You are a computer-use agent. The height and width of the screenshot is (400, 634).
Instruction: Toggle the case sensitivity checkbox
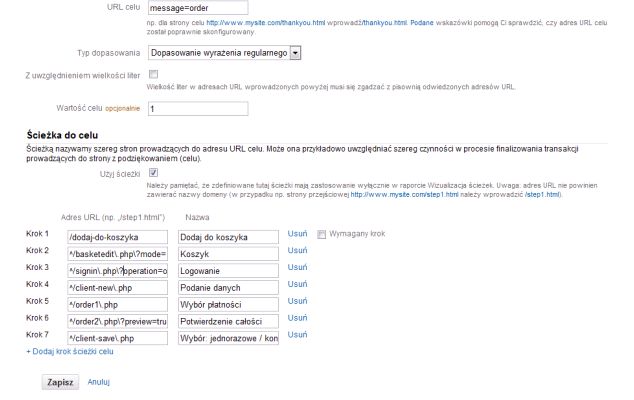[153, 75]
